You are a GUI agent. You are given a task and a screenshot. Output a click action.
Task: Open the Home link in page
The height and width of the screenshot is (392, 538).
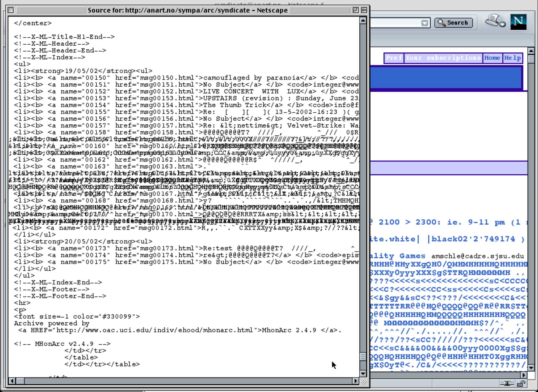pos(492,58)
